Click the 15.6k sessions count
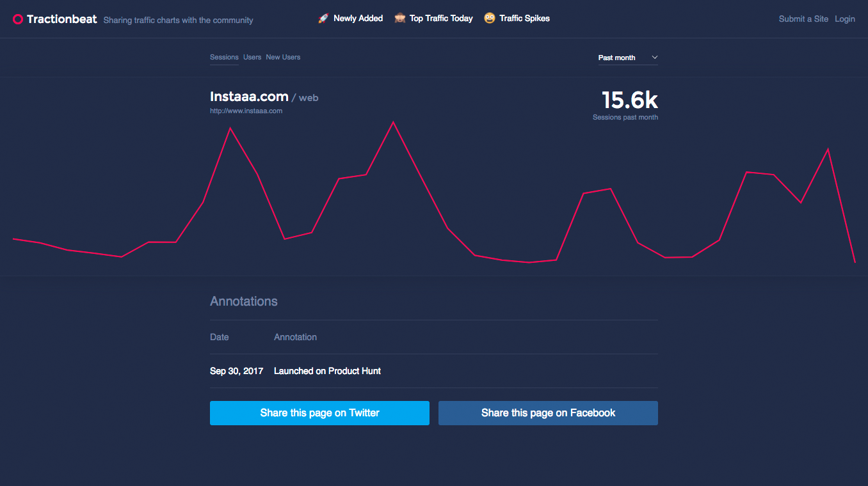This screenshot has height=486, width=868. pyautogui.click(x=629, y=100)
